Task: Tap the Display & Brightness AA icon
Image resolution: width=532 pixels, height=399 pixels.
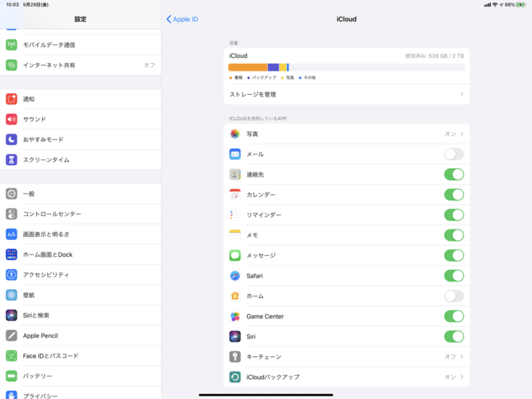Action: 11,235
